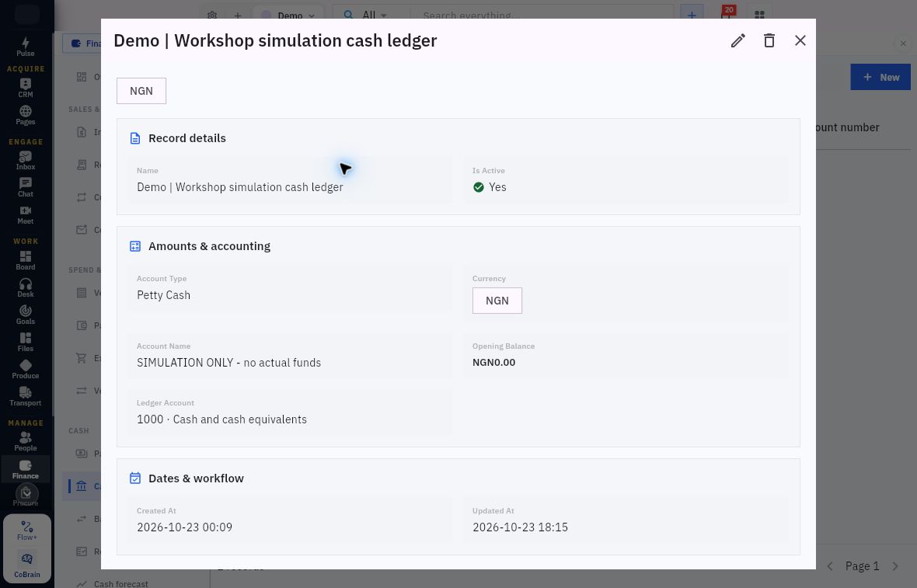Open Finance module

[x=25, y=469]
